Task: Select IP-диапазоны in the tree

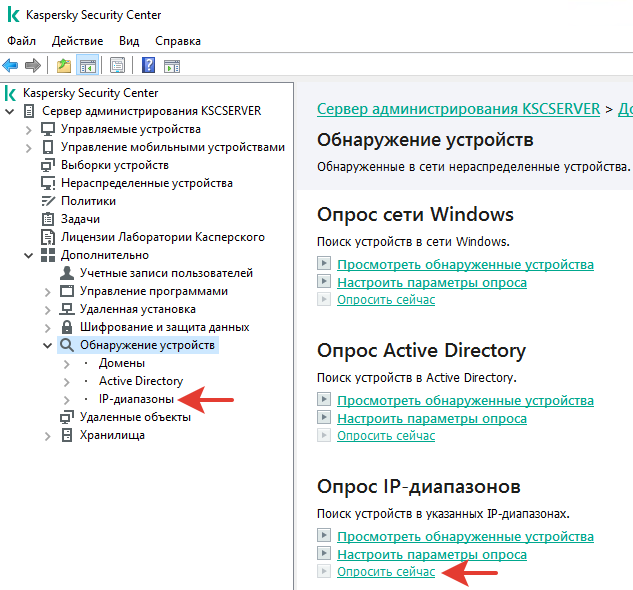Action: click(136, 399)
